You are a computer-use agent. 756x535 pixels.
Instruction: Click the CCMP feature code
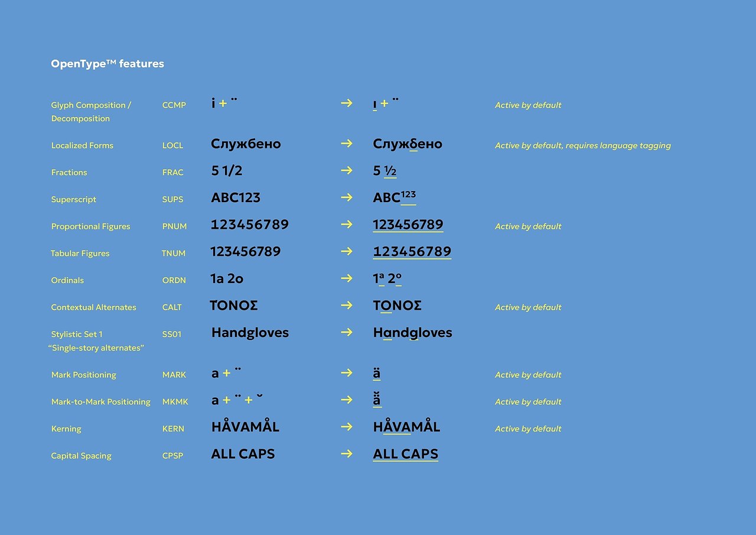174,105
